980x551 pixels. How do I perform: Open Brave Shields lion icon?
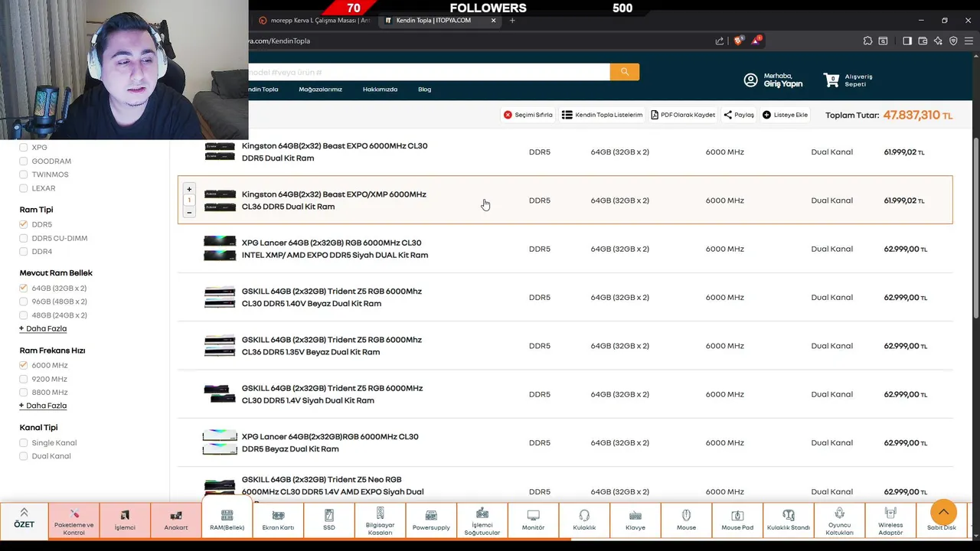coord(738,41)
